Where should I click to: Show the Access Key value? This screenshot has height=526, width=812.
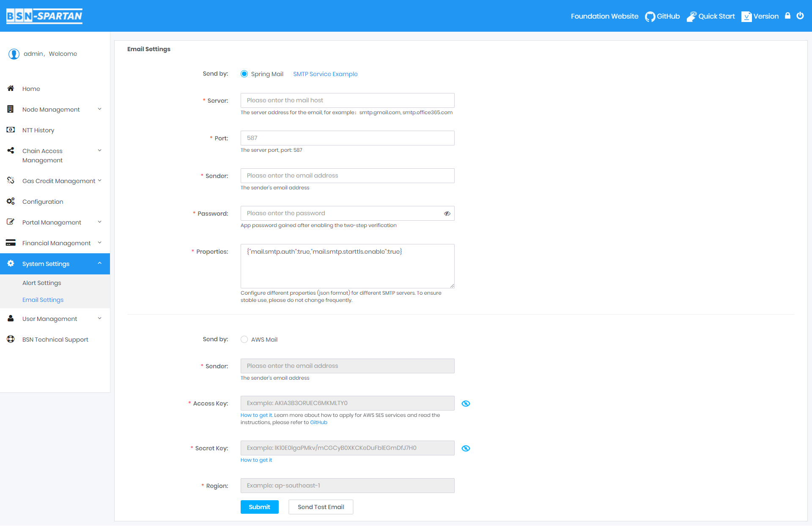(x=466, y=403)
